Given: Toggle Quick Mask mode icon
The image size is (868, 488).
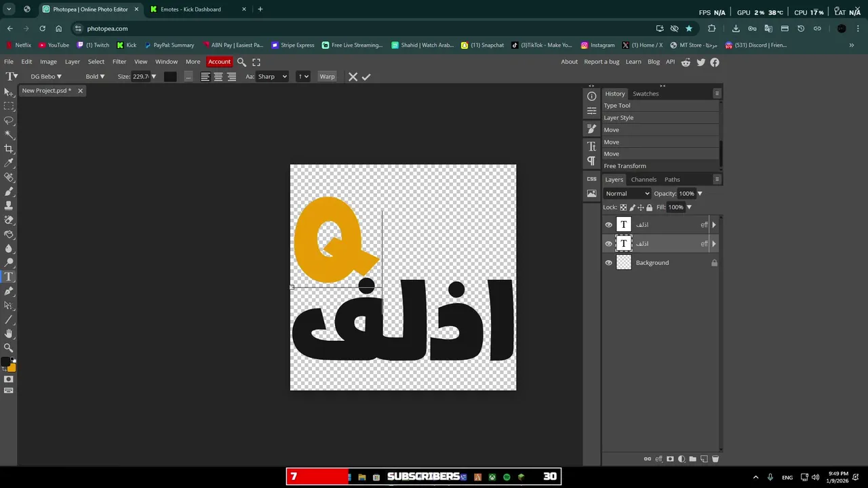Looking at the screenshot, I should (9, 379).
